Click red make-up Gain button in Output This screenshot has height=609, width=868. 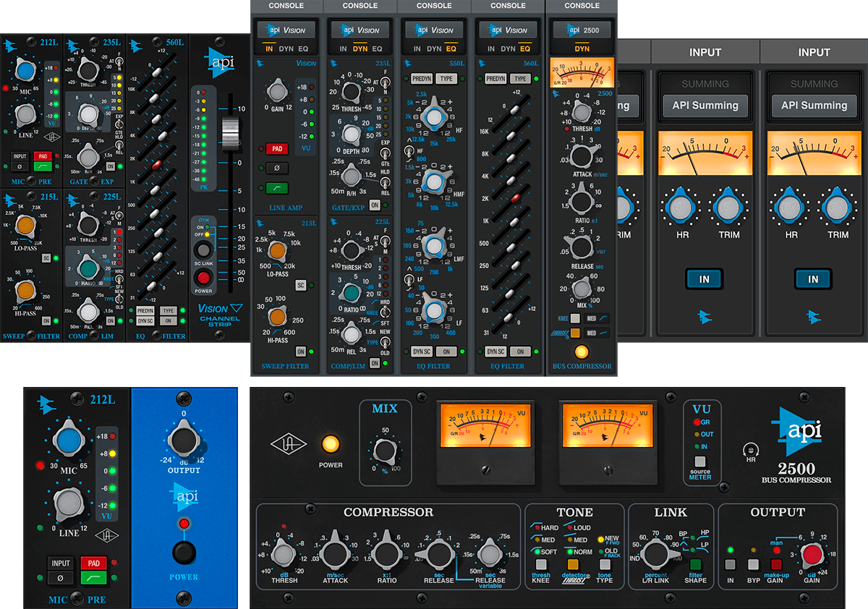coord(776,565)
